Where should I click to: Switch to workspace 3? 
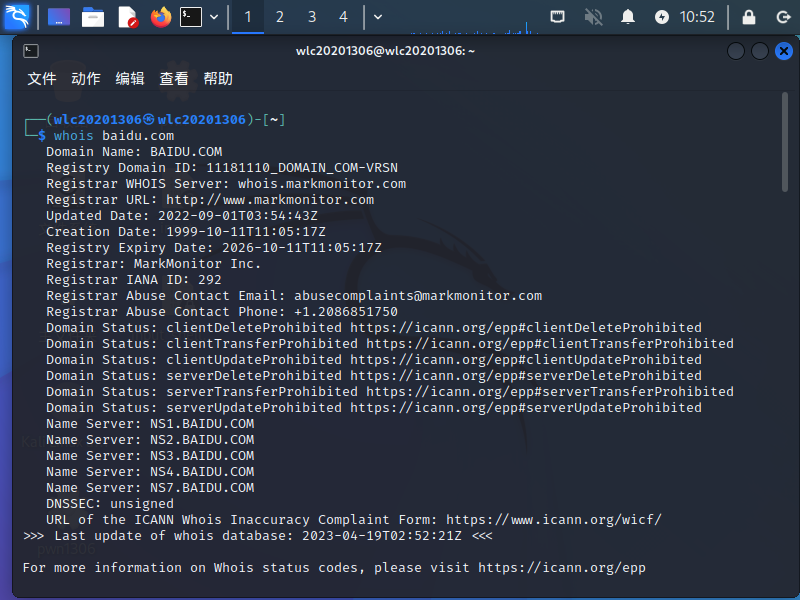coord(312,17)
